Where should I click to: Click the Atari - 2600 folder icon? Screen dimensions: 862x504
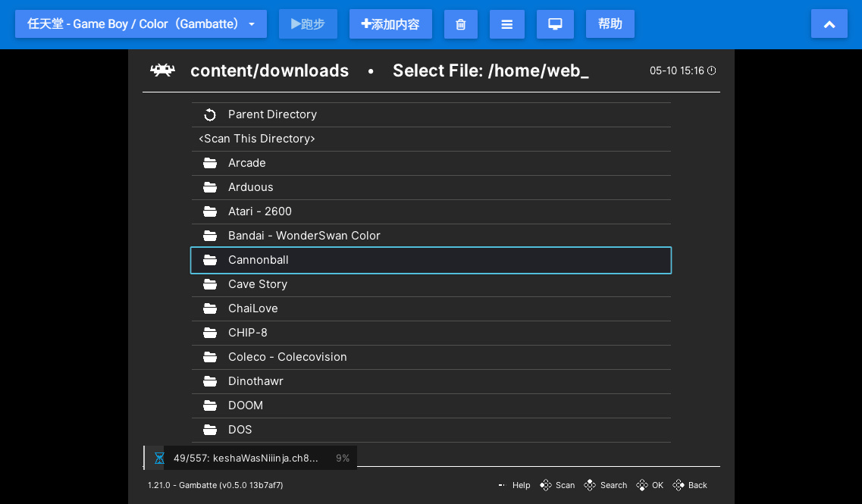tap(210, 211)
